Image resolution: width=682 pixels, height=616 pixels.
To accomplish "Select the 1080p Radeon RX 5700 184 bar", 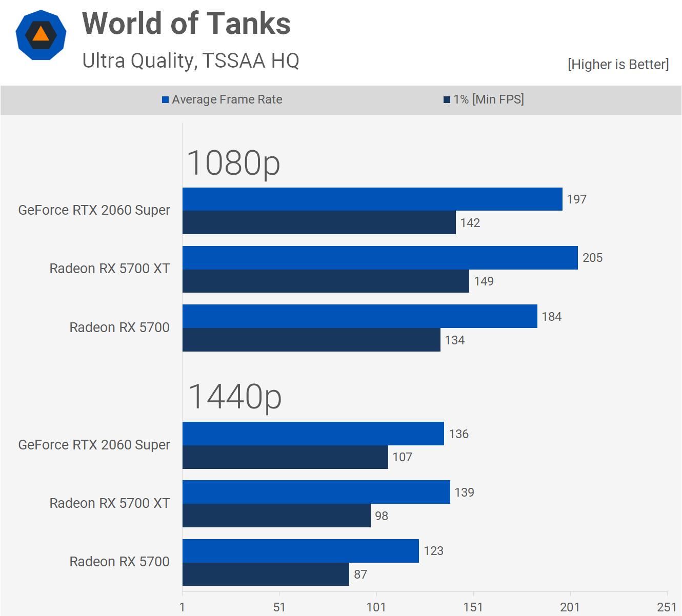I will pyautogui.click(x=359, y=316).
